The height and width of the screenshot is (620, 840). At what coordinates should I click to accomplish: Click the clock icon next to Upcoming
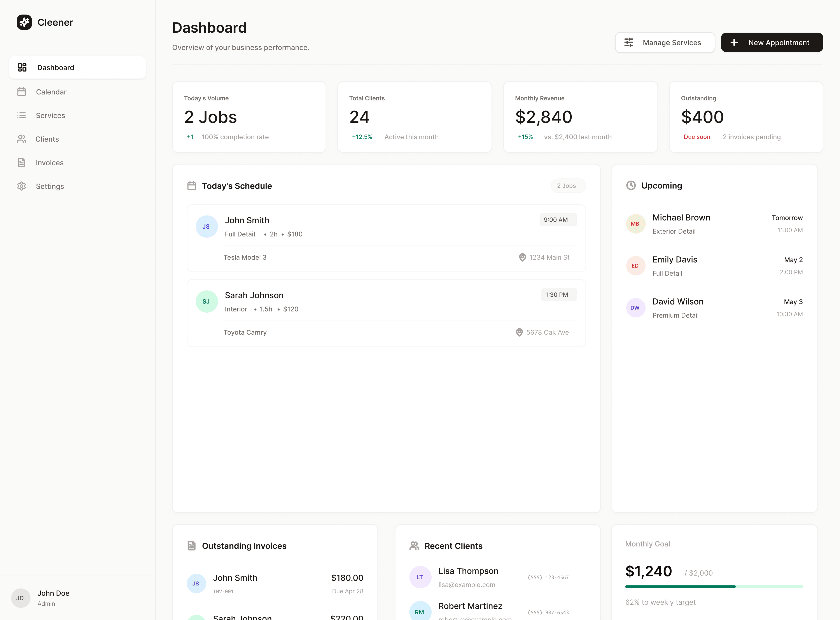pyautogui.click(x=631, y=185)
